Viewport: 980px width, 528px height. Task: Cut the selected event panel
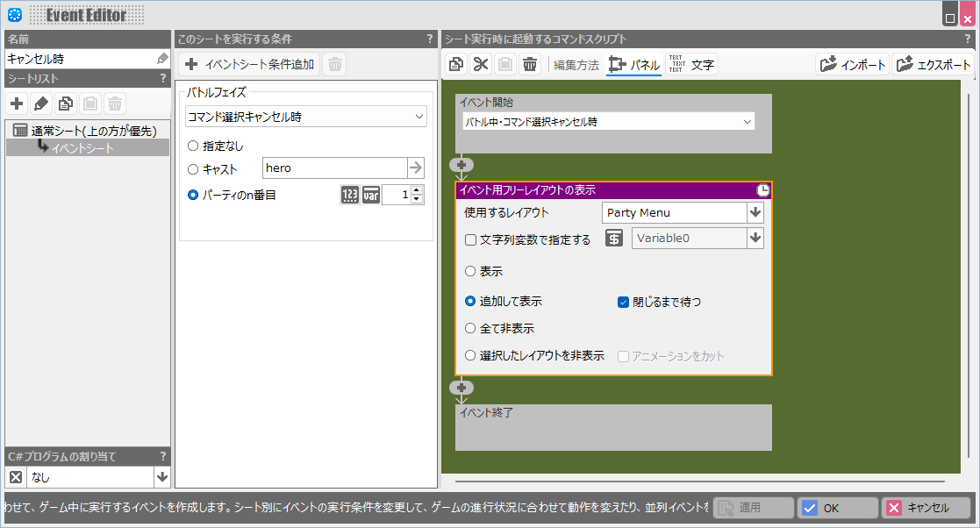click(x=479, y=63)
